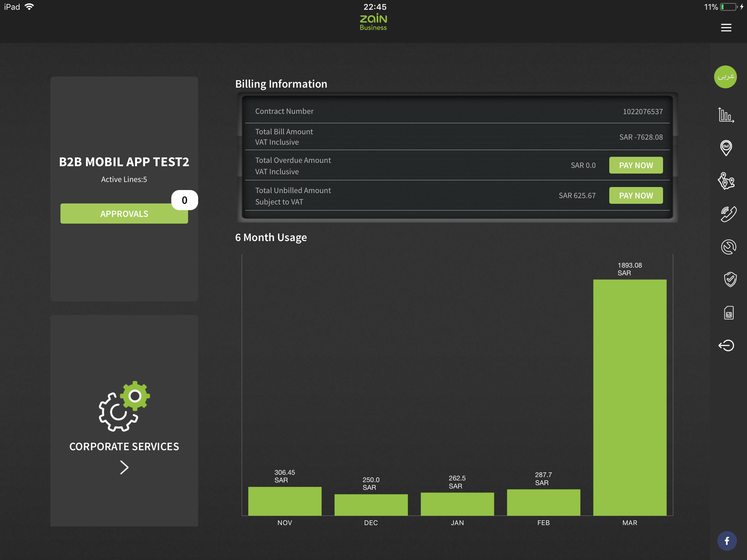Open the usage bar chart icon

(x=726, y=115)
